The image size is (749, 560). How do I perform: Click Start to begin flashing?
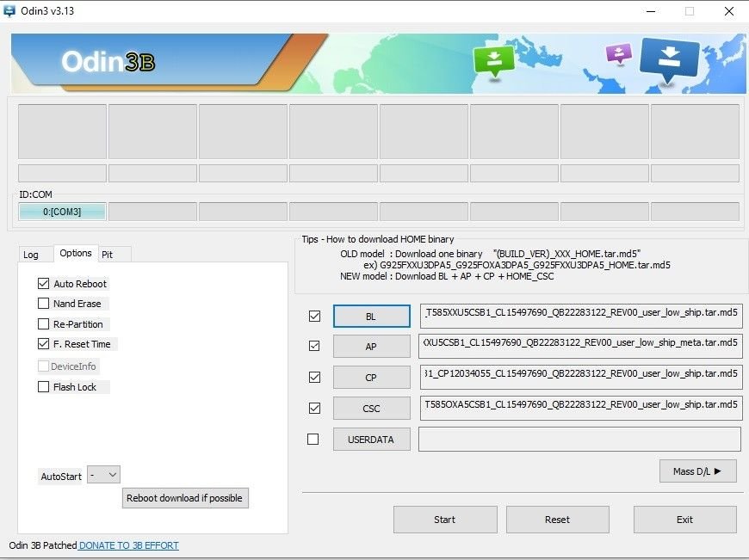pyautogui.click(x=445, y=520)
